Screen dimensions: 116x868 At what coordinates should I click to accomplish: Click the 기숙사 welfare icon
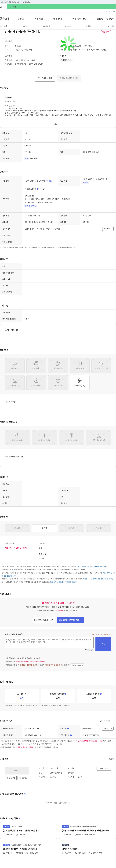point(36,365)
